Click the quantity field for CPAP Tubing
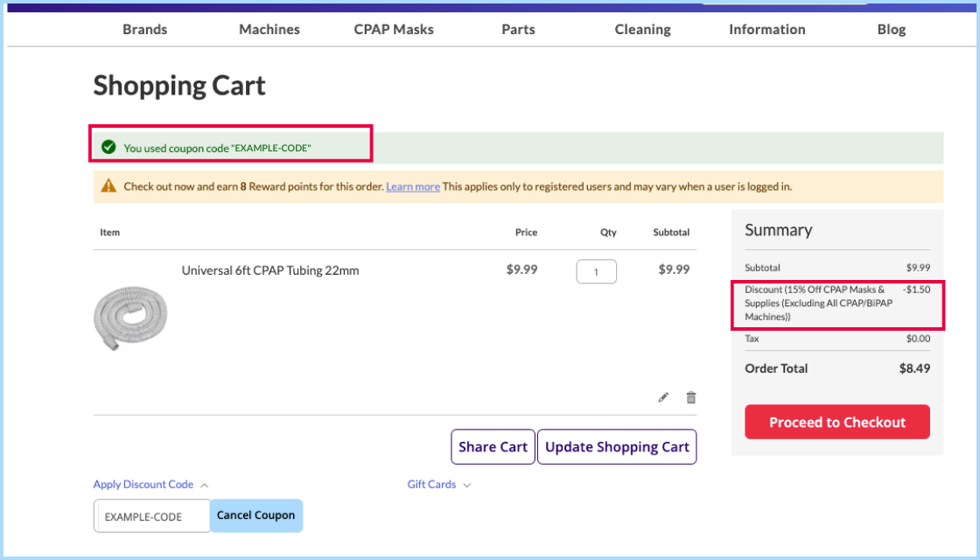The height and width of the screenshot is (560, 980). [596, 271]
